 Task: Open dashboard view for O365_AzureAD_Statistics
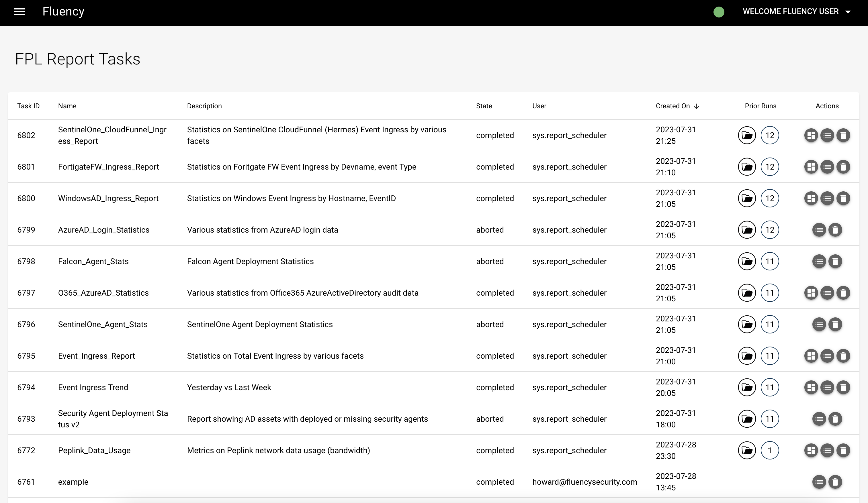coord(811,293)
